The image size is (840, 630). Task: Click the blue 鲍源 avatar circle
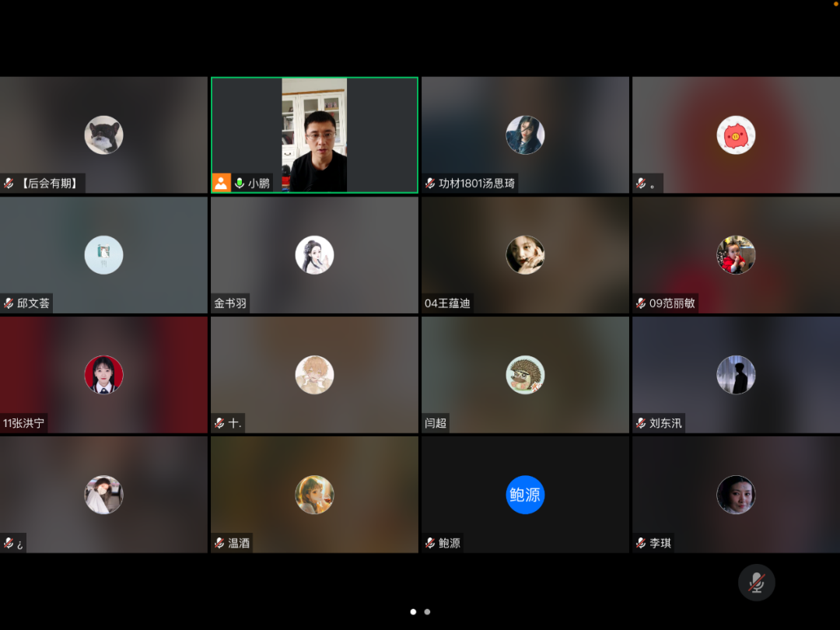click(525, 495)
